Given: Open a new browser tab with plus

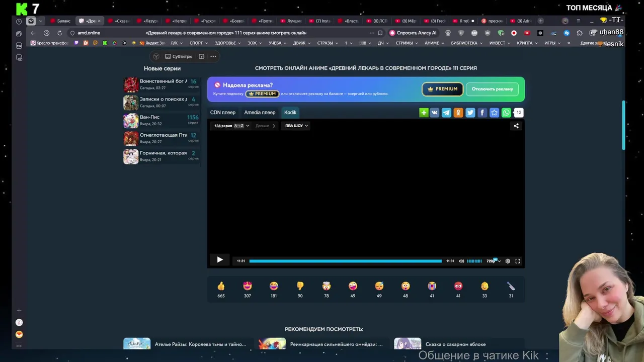Looking at the screenshot, I should 541,21.
